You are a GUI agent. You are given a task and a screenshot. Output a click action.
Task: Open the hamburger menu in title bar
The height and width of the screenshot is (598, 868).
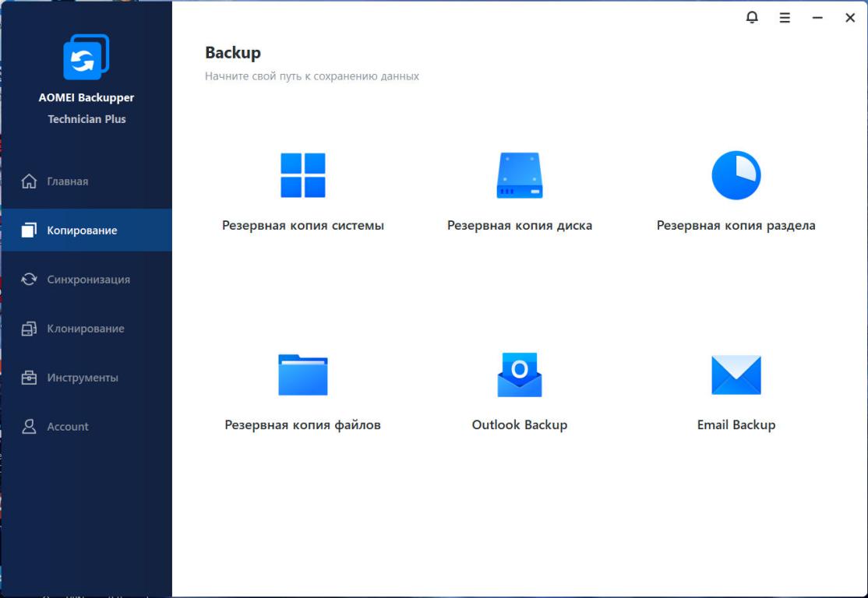pos(785,17)
